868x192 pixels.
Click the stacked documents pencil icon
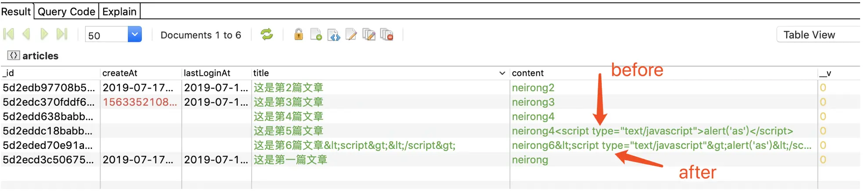pyautogui.click(x=369, y=34)
